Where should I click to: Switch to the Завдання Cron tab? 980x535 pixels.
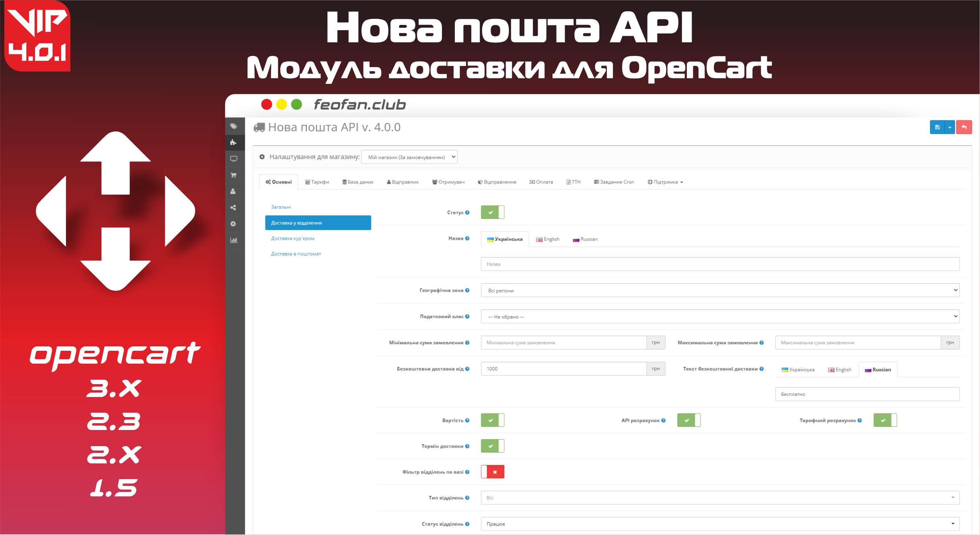tap(614, 182)
